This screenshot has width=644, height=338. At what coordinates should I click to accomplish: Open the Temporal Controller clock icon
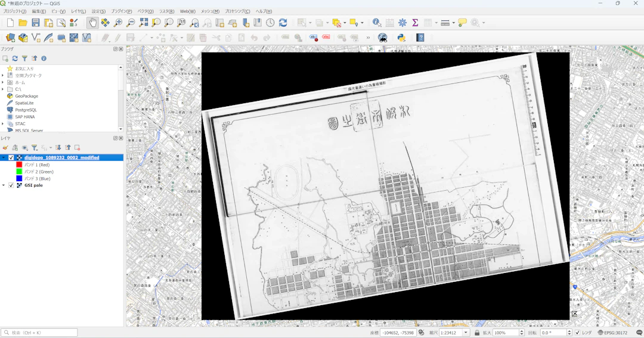coord(270,23)
